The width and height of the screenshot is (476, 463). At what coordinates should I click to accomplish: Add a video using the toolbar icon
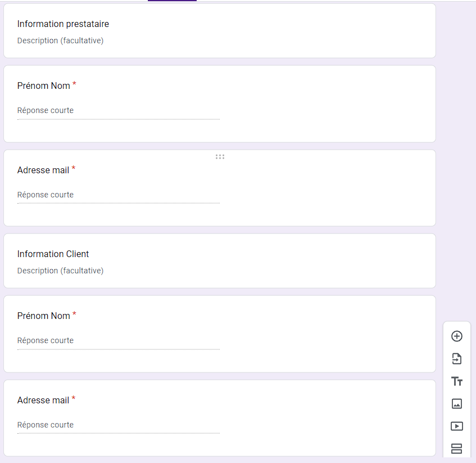pyautogui.click(x=457, y=426)
